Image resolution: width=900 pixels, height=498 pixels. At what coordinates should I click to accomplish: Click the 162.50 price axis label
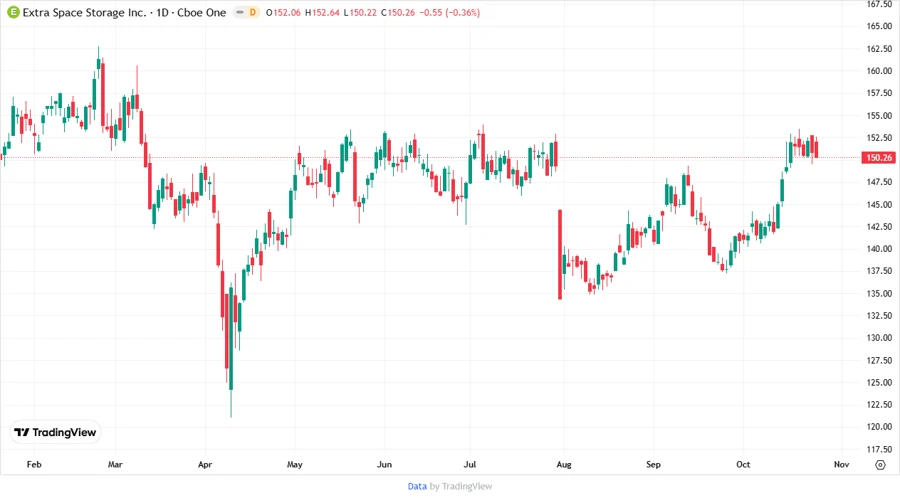(879, 49)
